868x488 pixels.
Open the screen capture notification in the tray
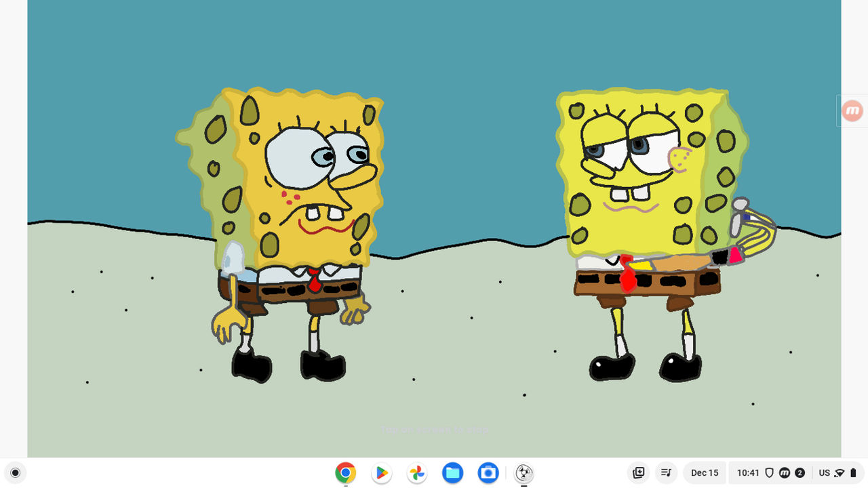pyautogui.click(x=638, y=472)
